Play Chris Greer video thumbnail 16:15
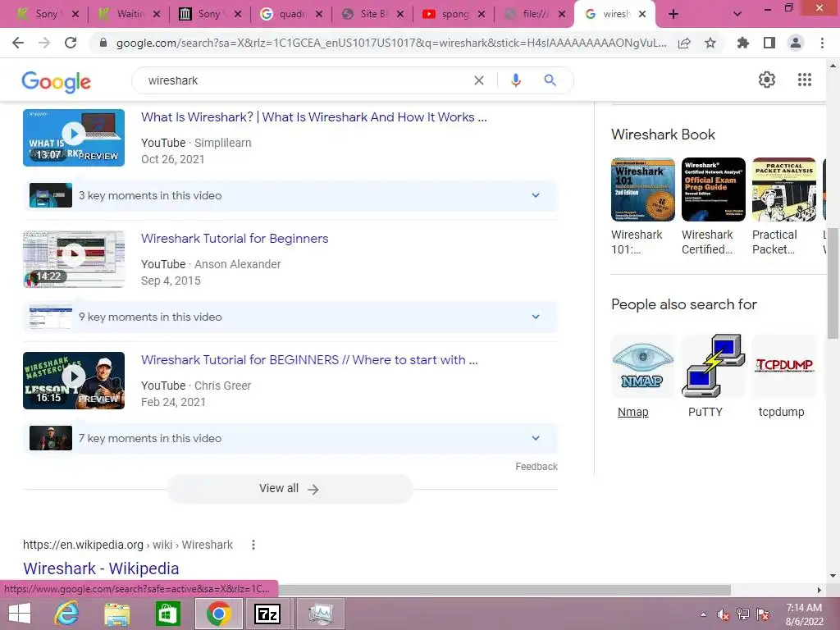This screenshot has width=840, height=630. click(74, 381)
